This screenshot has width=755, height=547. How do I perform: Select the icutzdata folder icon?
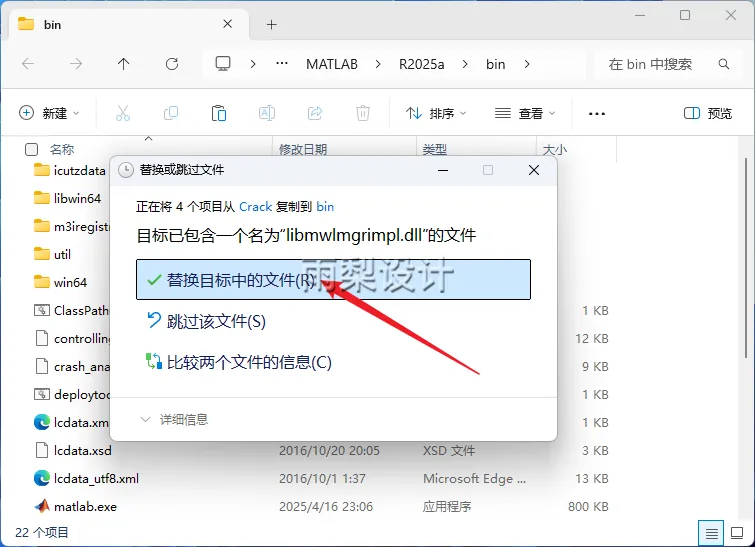(42, 170)
